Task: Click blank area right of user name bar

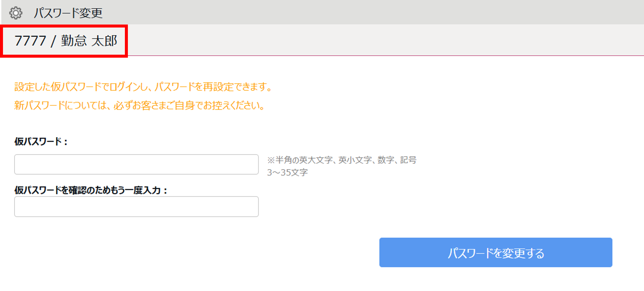Action: pos(364,40)
